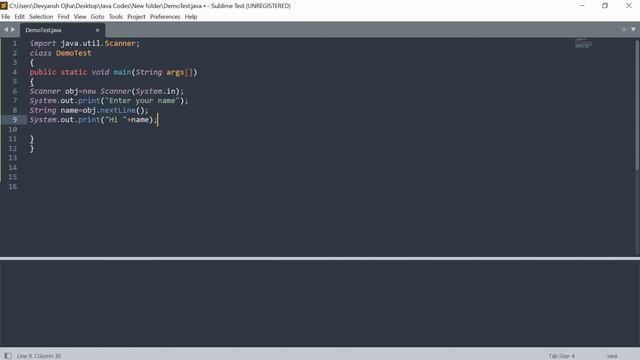Image resolution: width=640 pixels, height=360 pixels.
Task: Click the minimap code preview
Action: coord(583,43)
